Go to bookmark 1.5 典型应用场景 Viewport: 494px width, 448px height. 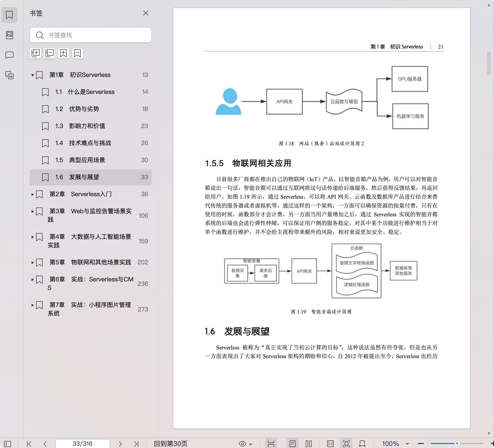pos(91,160)
